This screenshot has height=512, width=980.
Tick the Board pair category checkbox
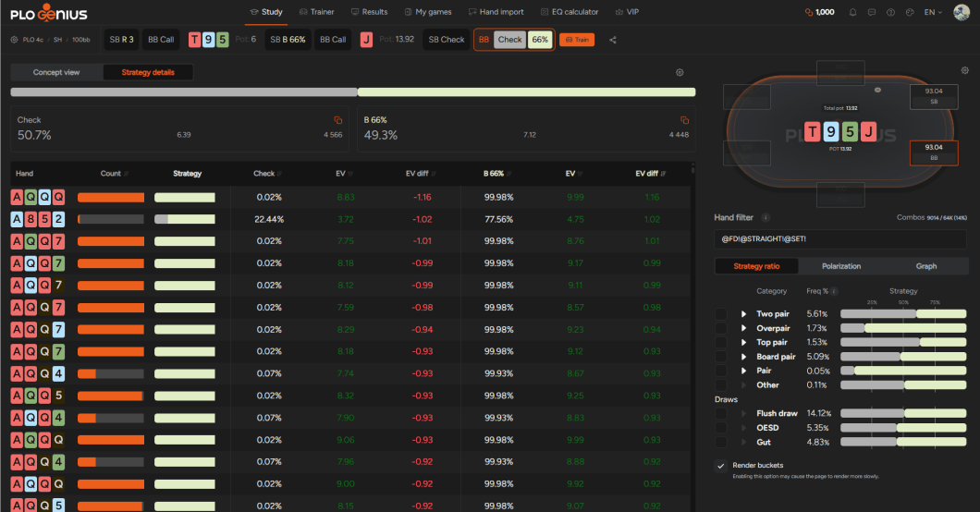(720, 357)
